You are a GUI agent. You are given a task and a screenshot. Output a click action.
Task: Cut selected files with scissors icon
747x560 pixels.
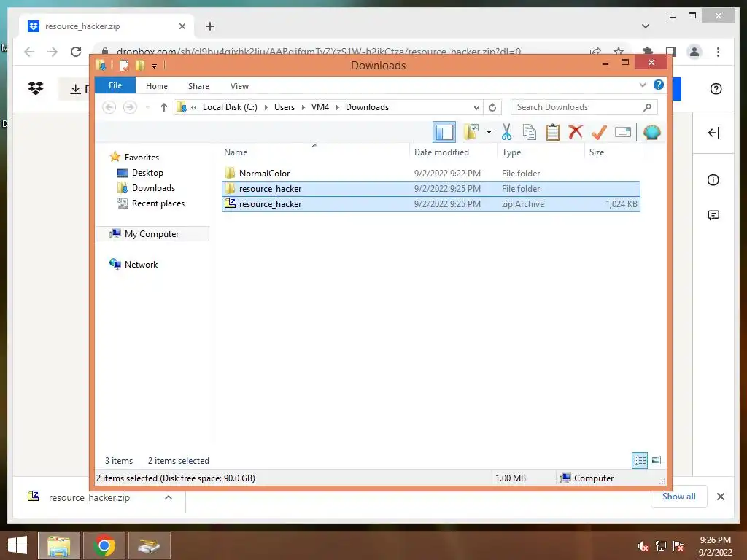point(506,132)
